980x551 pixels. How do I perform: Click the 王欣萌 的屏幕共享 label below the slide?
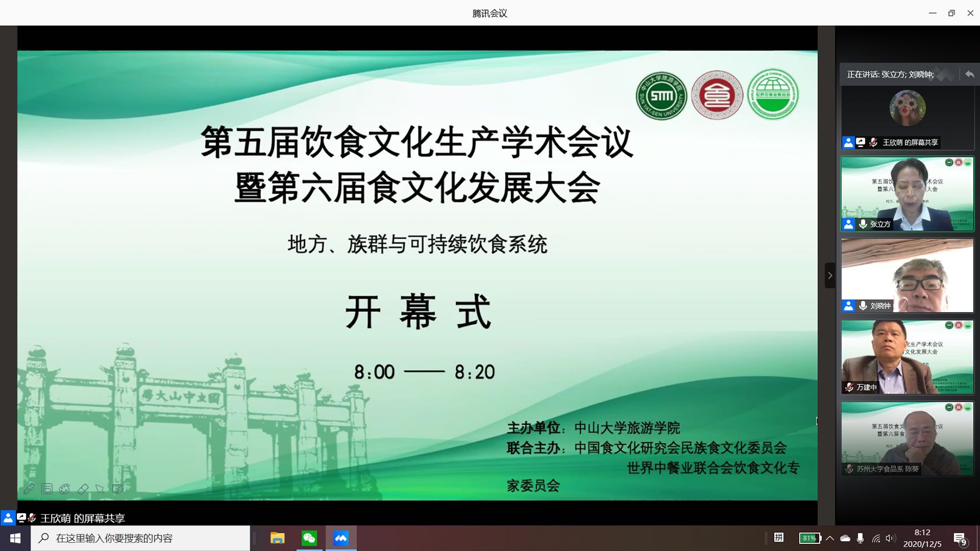pos(82,518)
